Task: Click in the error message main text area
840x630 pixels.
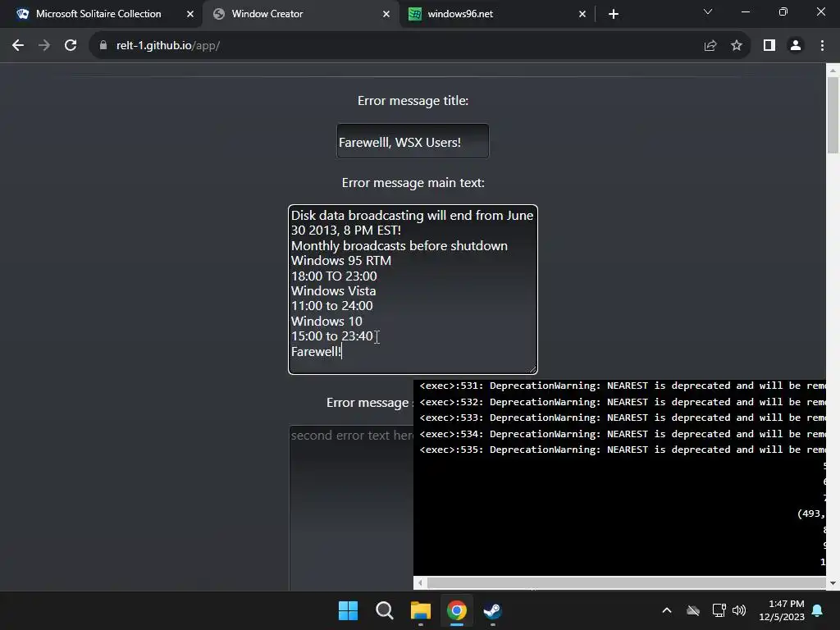Action: pos(413,290)
